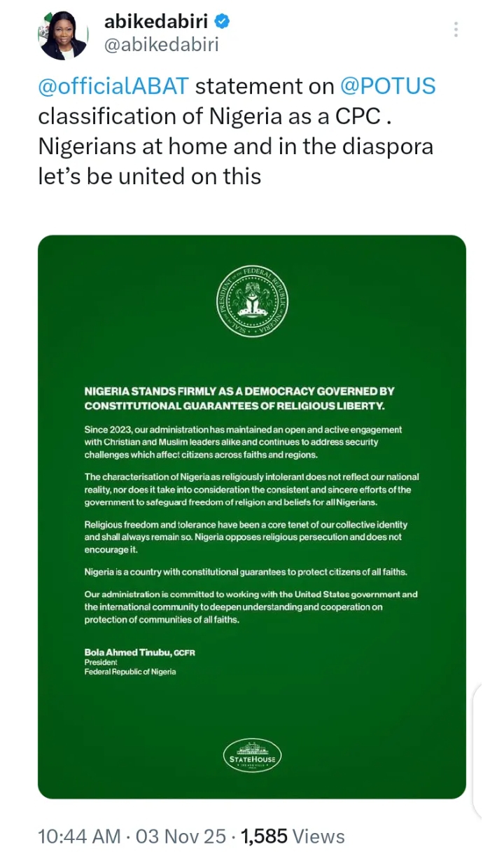Viewport: 504px width, 861px height.
Task: Tap the 'let's be united on this' text
Action: pos(149,176)
